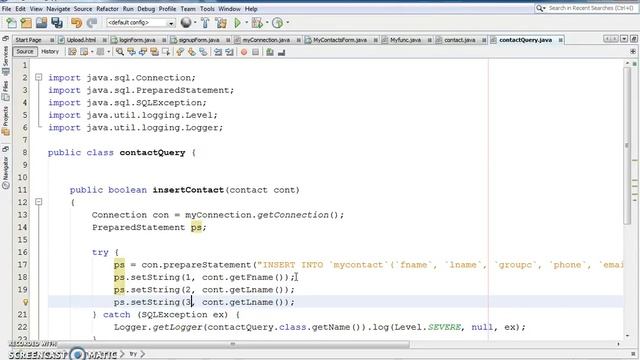Image resolution: width=640 pixels, height=360 pixels.
Task: Open dropdown arrow next to Profile icon
Action: point(287,23)
